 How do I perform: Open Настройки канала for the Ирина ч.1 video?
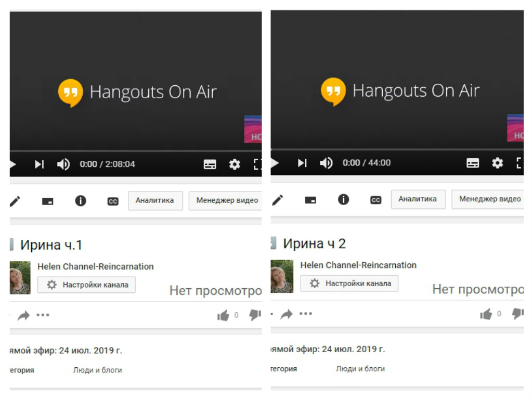86,285
